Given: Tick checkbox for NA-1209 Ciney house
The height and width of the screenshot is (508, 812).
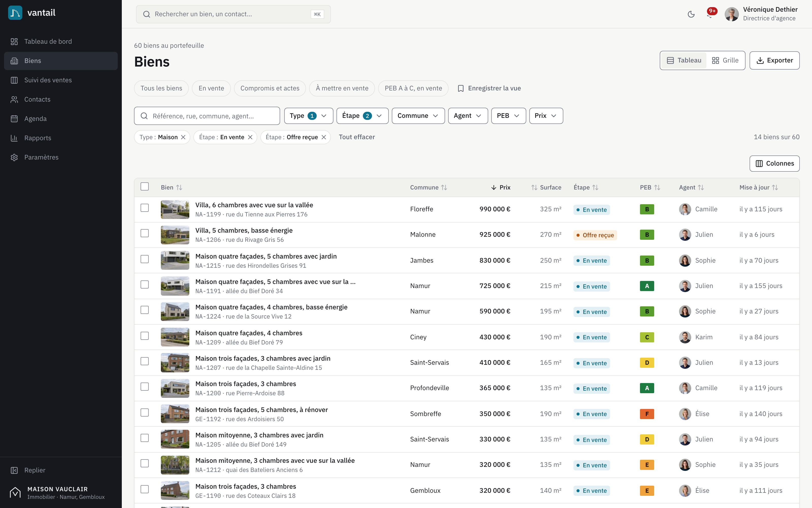Looking at the screenshot, I should tap(145, 336).
